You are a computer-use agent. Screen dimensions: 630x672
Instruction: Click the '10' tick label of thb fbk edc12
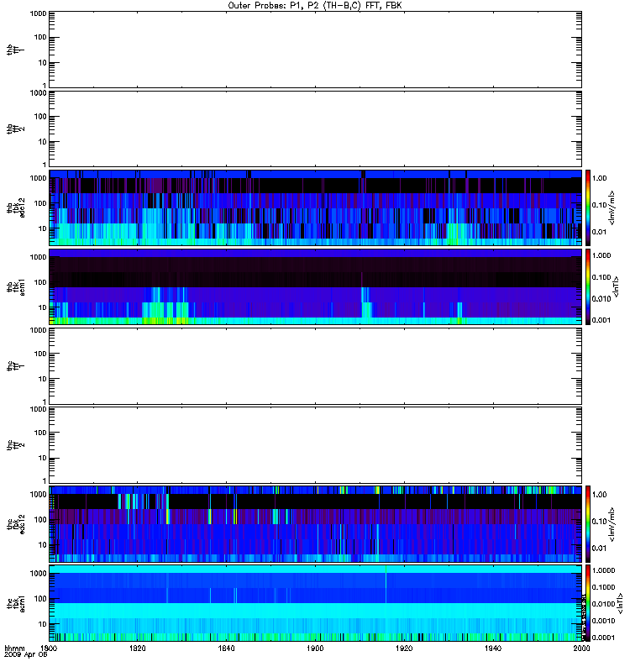point(43,228)
